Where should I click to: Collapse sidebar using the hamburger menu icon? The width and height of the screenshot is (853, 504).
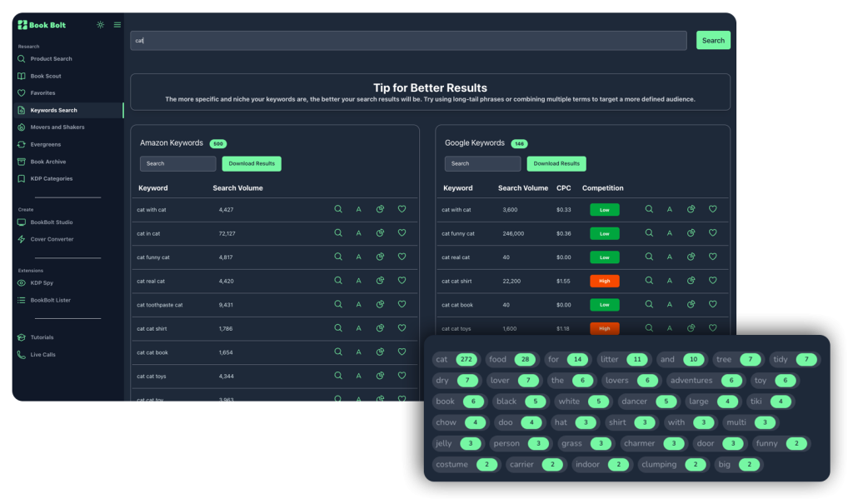(x=117, y=25)
